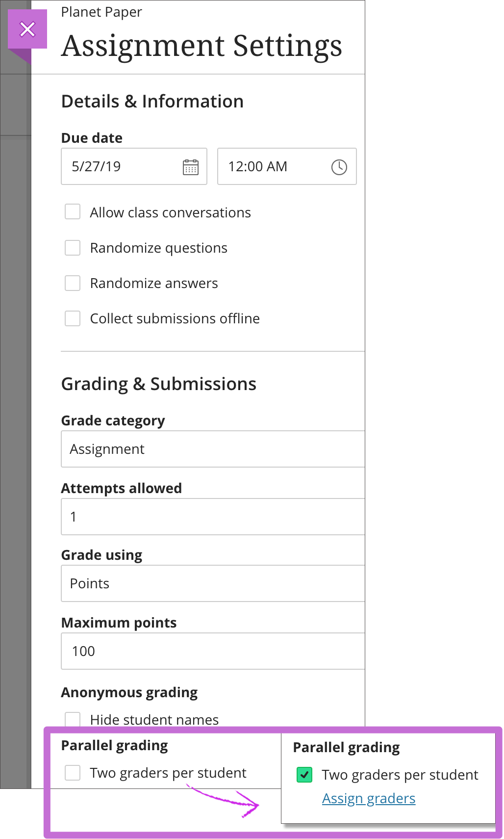Select the Planet Paper assignment title
This screenshot has height=839, width=504.
(101, 12)
